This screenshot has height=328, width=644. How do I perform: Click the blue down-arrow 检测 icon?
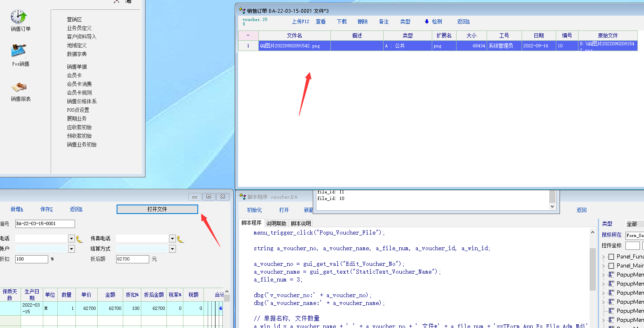pos(426,21)
